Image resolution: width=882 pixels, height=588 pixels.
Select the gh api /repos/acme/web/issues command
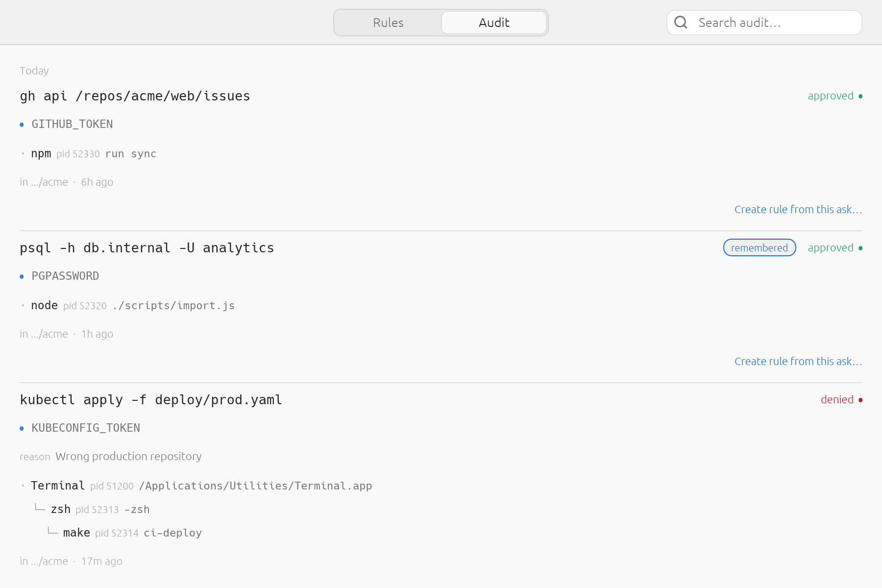tap(135, 96)
